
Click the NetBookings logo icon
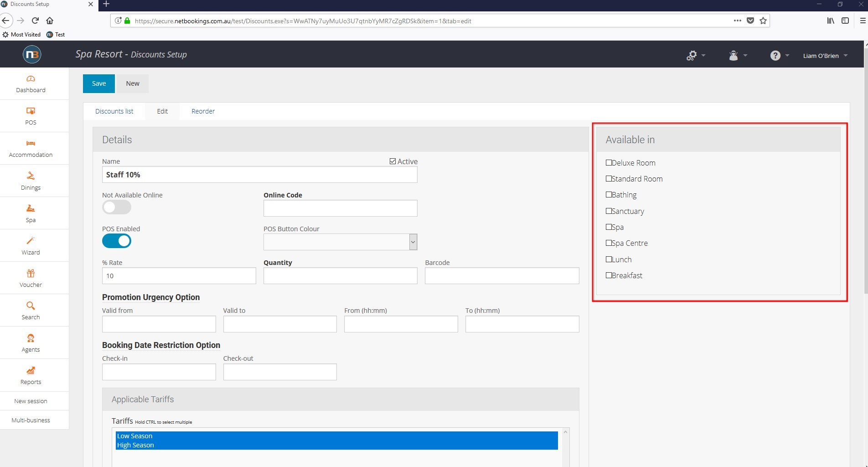tap(32, 54)
